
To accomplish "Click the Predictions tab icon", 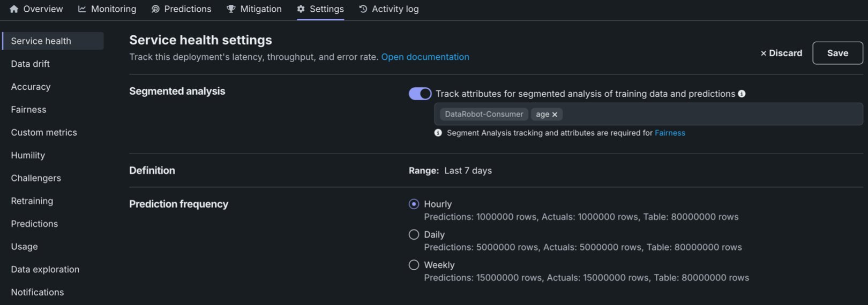I will (155, 9).
